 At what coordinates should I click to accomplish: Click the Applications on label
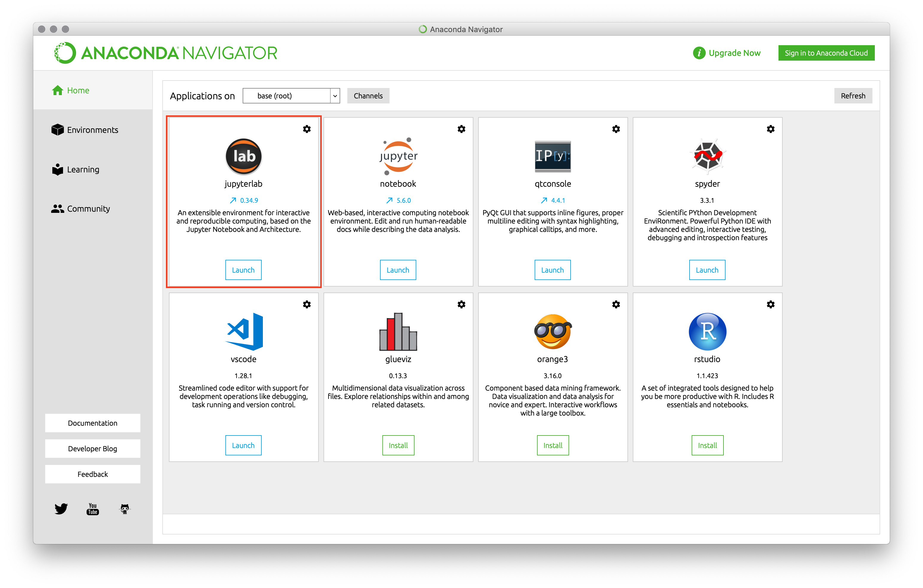click(202, 96)
